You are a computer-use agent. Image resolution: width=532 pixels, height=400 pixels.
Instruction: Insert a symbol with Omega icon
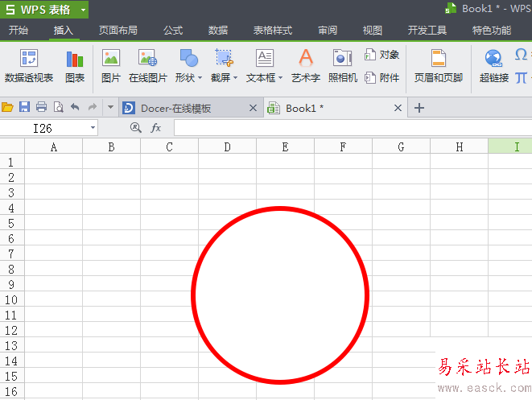point(522,55)
